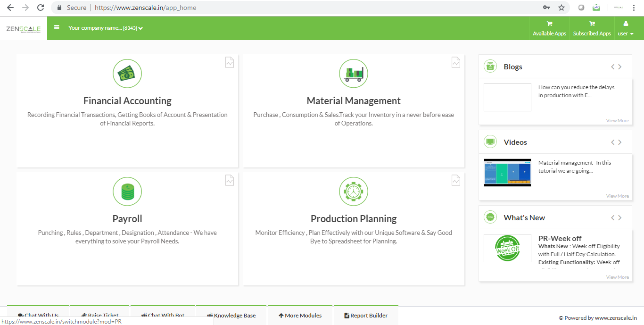Open the blog thumbnail image
The image size is (644, 325).
(507, 97)
